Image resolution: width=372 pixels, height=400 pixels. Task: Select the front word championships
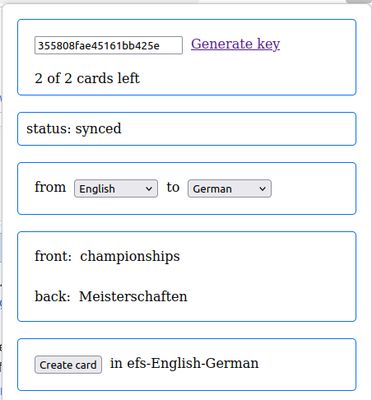(130, 257)
